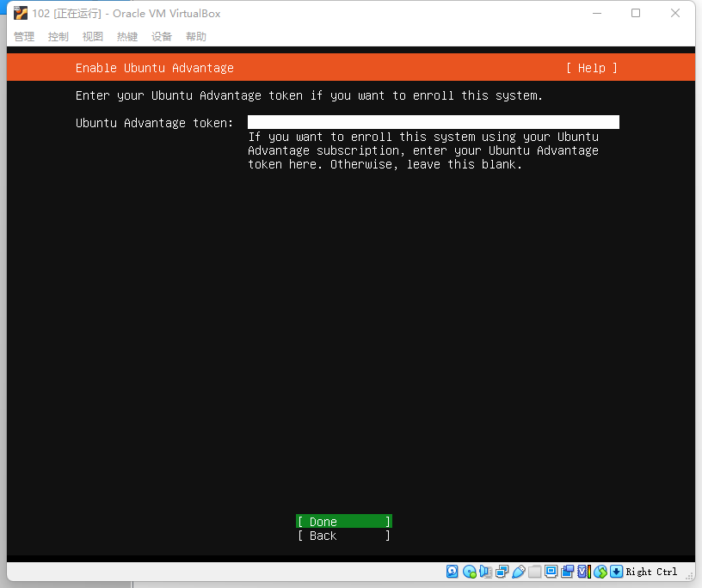Click the CPU virtualization status icon
The image size is (702, 588).
click(x=584, y=572)
